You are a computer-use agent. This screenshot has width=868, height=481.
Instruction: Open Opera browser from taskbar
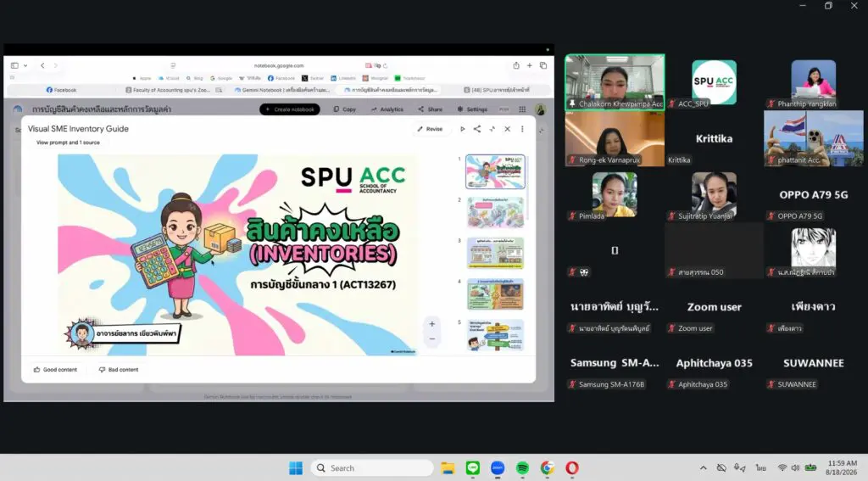click(572, 468)
